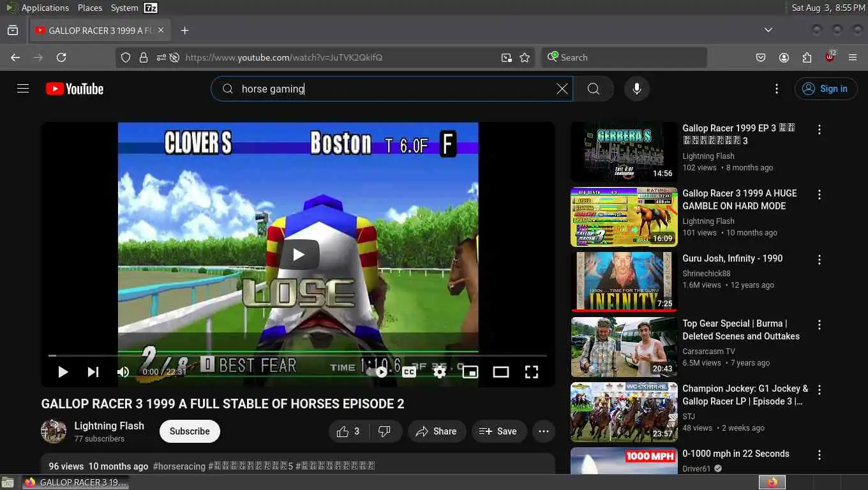List all tabs dropdown arrow
The width and height of the screenshot is (868, 490).
768,30
